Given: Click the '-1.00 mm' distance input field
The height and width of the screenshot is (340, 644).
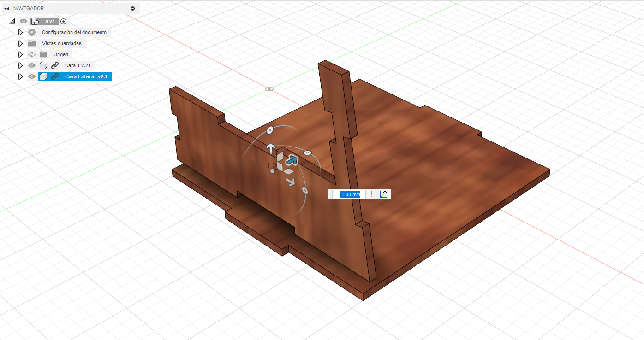Looking at the screenshot, I should [350, 194].
